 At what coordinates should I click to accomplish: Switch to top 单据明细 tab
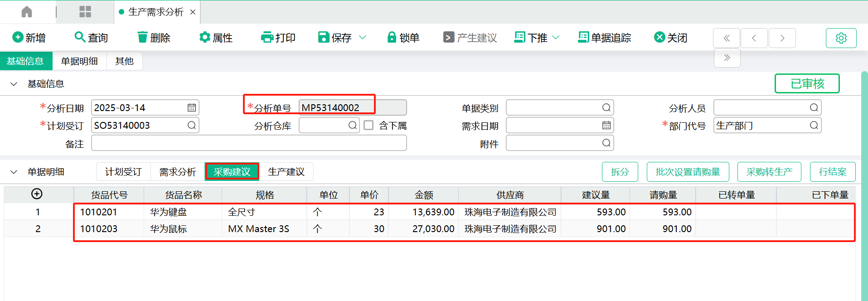click(x=79, y=61)
